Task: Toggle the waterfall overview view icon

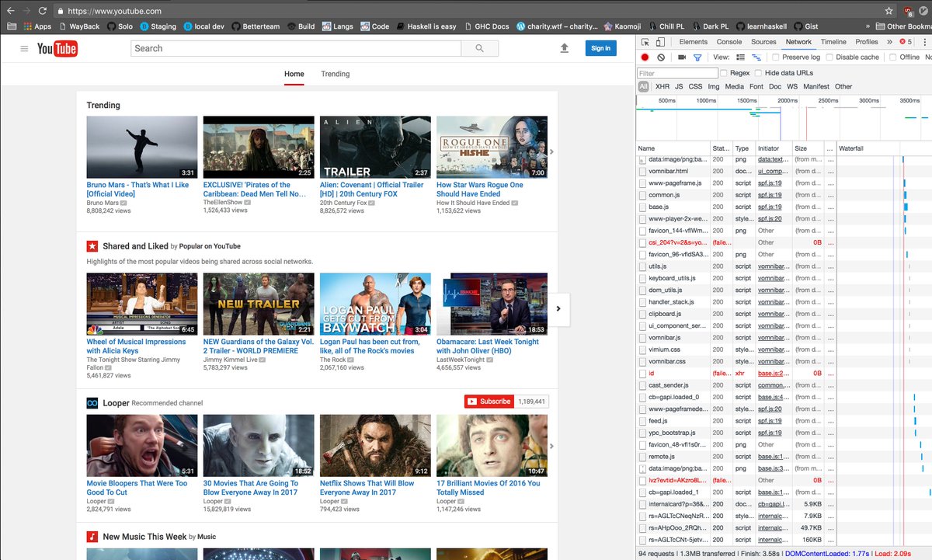Action: coord(756,57)
